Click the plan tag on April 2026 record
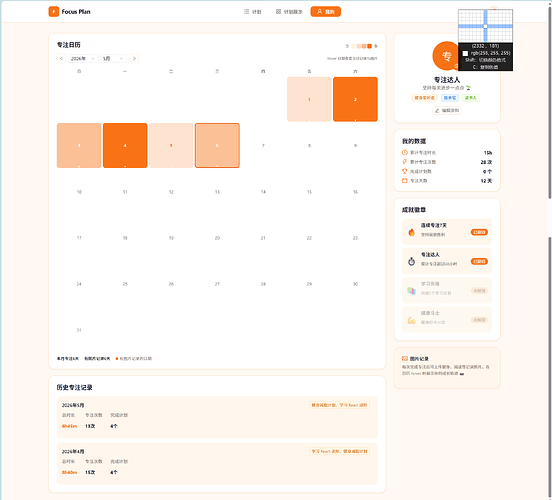 coord(339,451)
